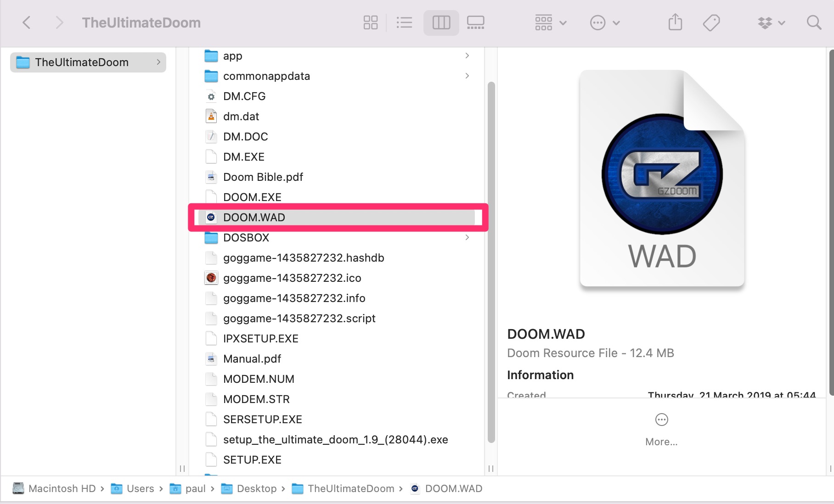Select the Manual.pdf icon
Screen dimensions: 834x504
(x=211, y=358)
